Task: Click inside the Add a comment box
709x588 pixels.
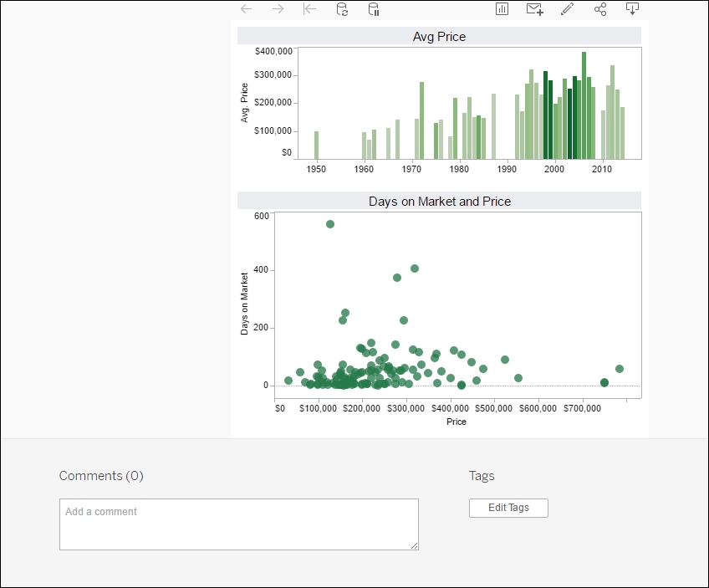Action: click(238, 524)
